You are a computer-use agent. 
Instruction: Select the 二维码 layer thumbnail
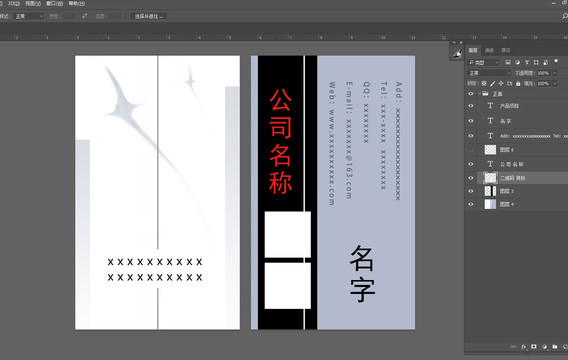click(x=490, y=178)
